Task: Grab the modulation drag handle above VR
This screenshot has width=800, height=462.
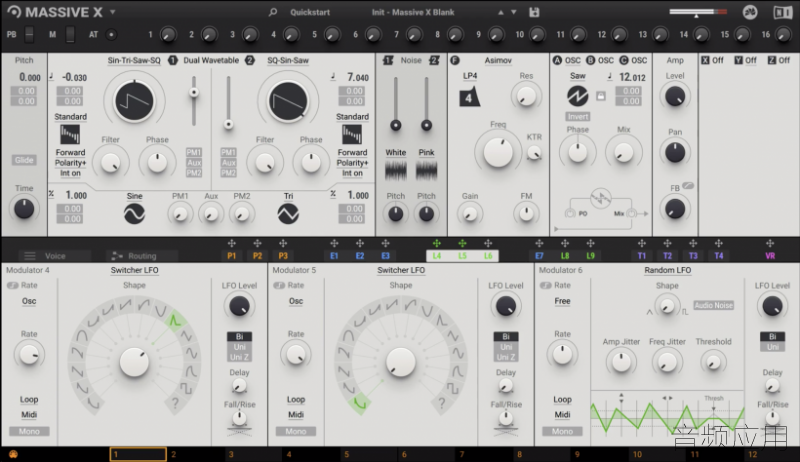Action: (770, 243)
